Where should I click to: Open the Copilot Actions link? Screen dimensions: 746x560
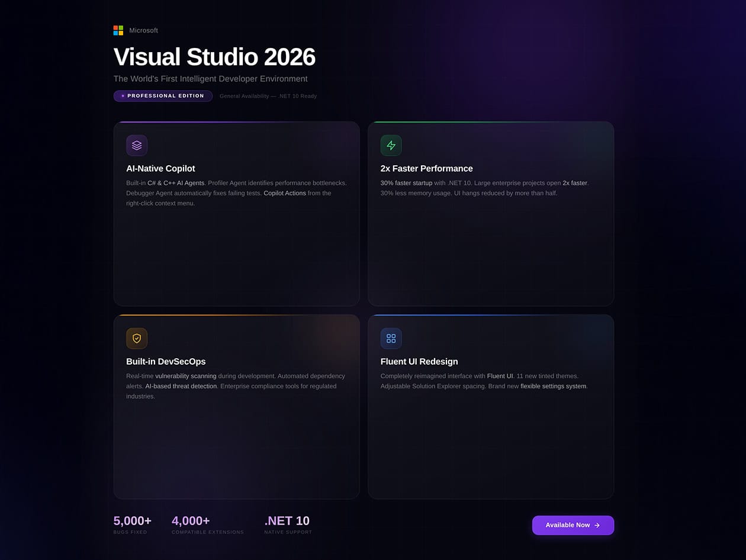pos(286,192)
